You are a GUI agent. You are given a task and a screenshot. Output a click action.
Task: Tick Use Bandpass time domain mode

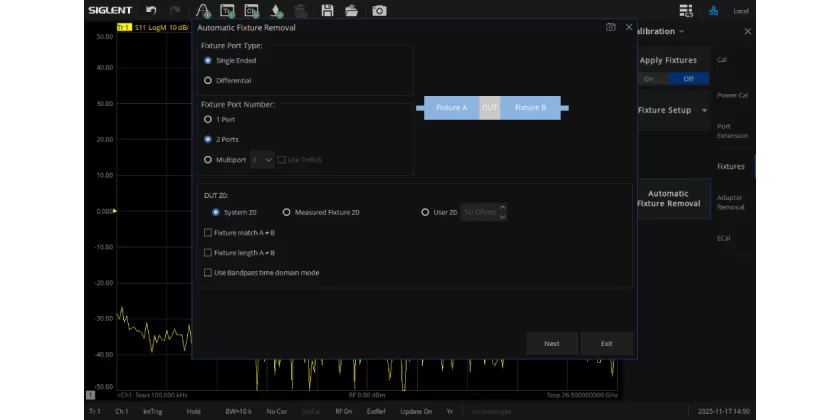click(x=208, y=272)
